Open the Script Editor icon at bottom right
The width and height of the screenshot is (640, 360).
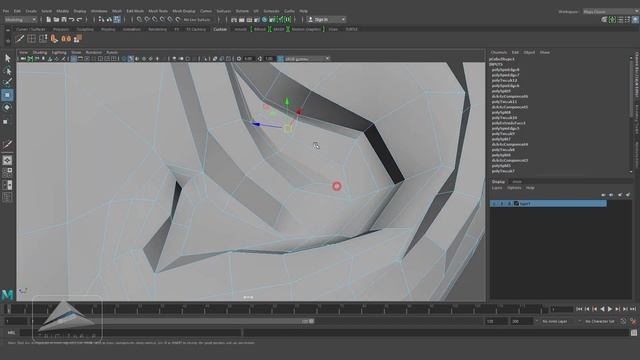634,333
